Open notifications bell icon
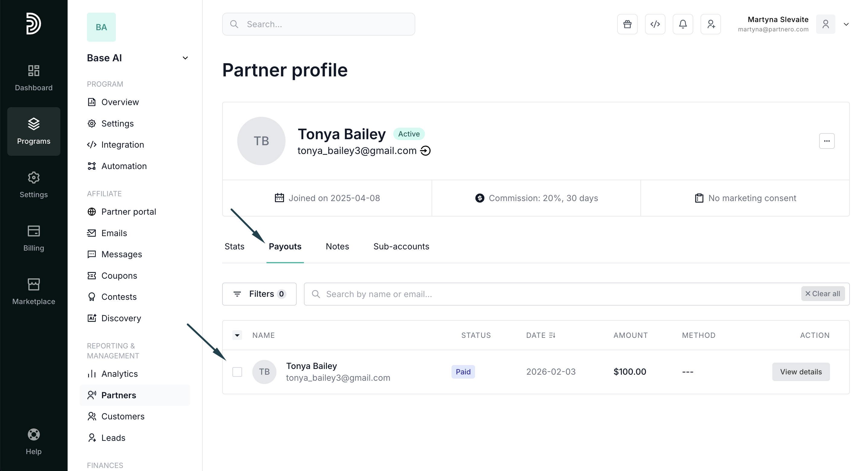Viewport: 868px width, 471px height. (x=683, y=24)
